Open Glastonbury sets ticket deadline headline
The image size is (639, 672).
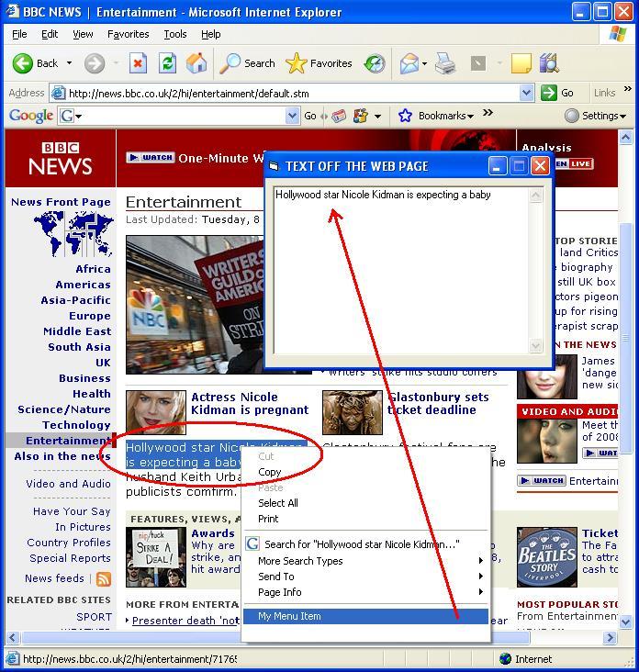point(438,403)
